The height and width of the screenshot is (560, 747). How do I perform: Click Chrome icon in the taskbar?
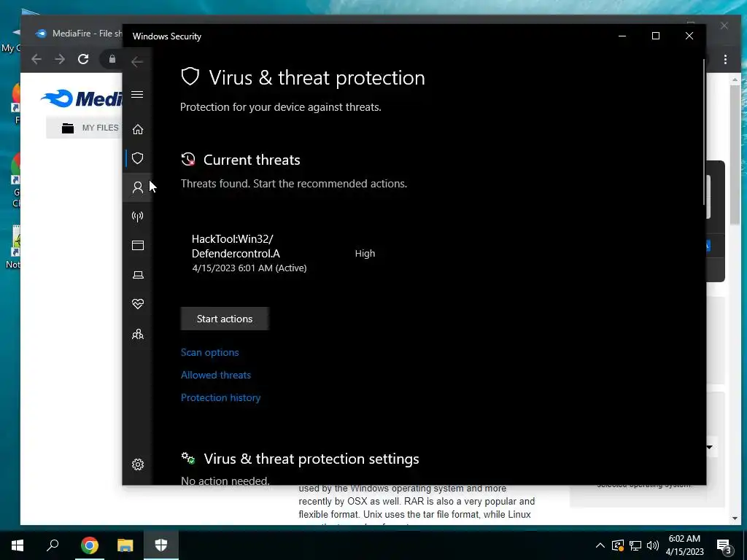pyautogui.click(x=89, y=545)
